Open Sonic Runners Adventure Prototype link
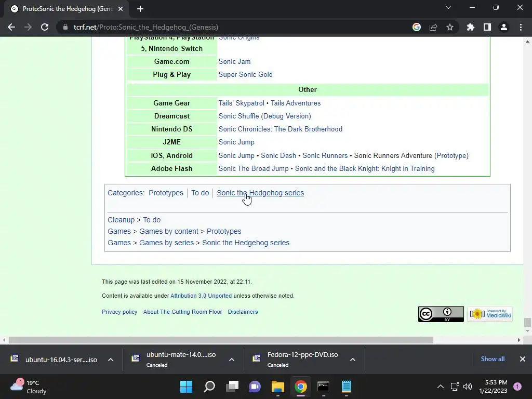 pyautogui.click(x=451, y=155)
